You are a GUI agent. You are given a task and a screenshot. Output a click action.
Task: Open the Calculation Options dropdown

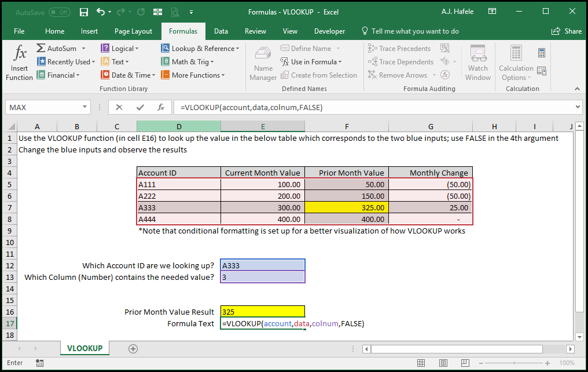[516, 63]
